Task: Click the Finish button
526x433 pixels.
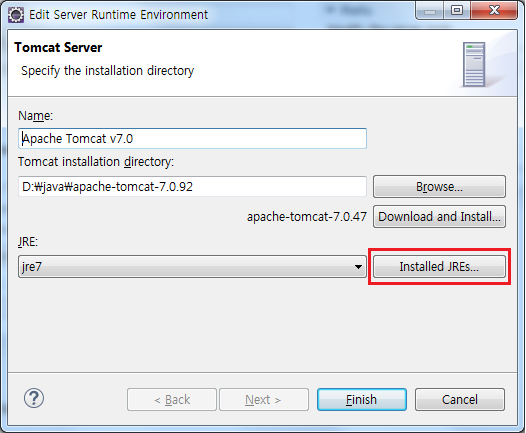Action: 362,399
